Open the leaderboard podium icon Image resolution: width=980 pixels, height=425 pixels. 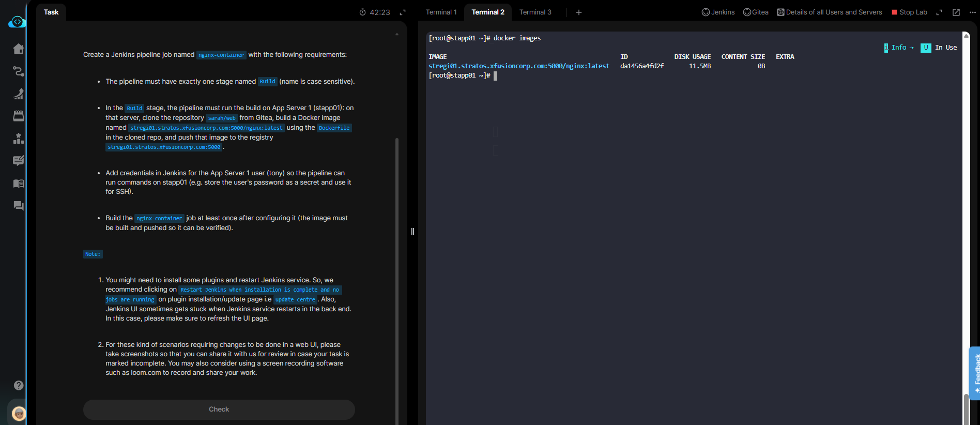19,139
